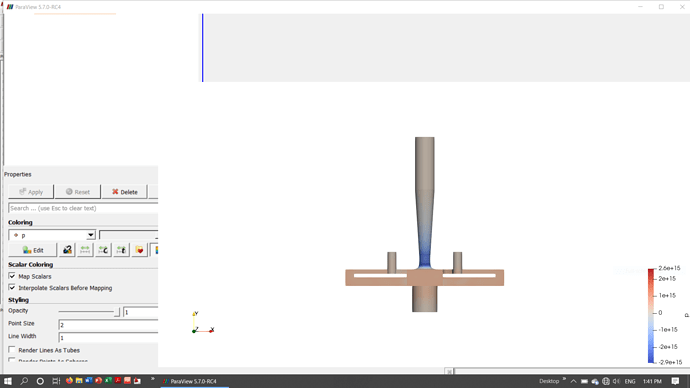Click the Delete button in Properties
Image resolution: width=690 pixels, height=388 pixels.
tap(125, 192)
